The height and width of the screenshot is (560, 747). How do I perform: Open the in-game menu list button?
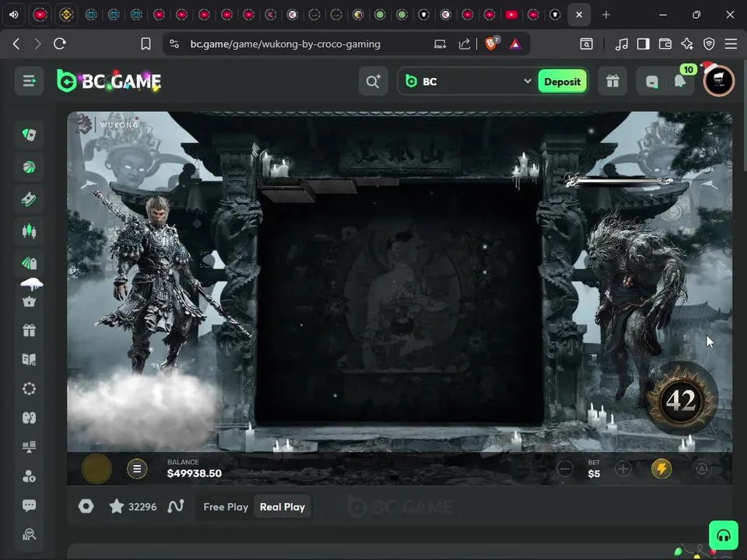point(137,469)
